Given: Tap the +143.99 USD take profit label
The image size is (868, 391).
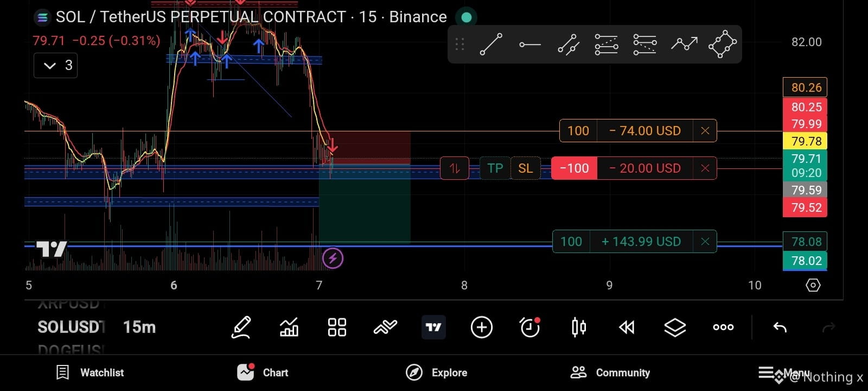Looking at the screenshot, I should click(641, 242).
